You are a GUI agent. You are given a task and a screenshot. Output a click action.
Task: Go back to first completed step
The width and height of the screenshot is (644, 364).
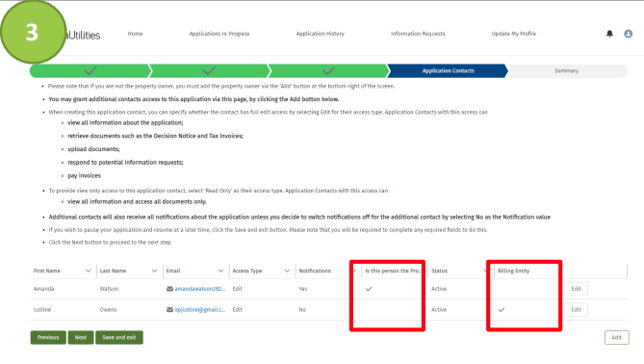90,70
